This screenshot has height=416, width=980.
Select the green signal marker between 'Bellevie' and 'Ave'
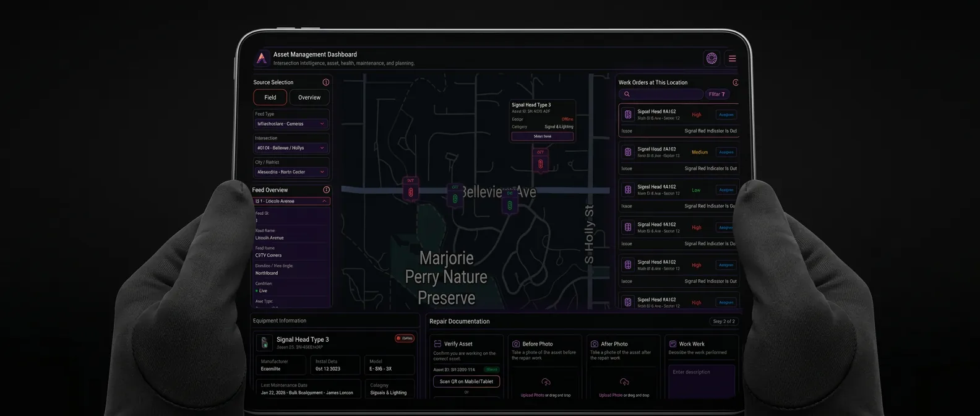click(510, 203)
